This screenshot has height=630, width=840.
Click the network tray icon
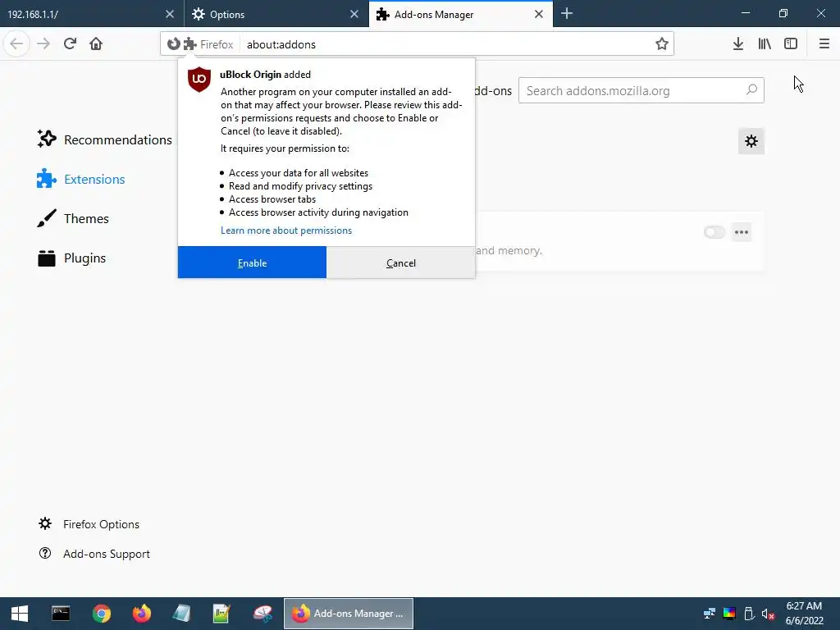[710, 614]
